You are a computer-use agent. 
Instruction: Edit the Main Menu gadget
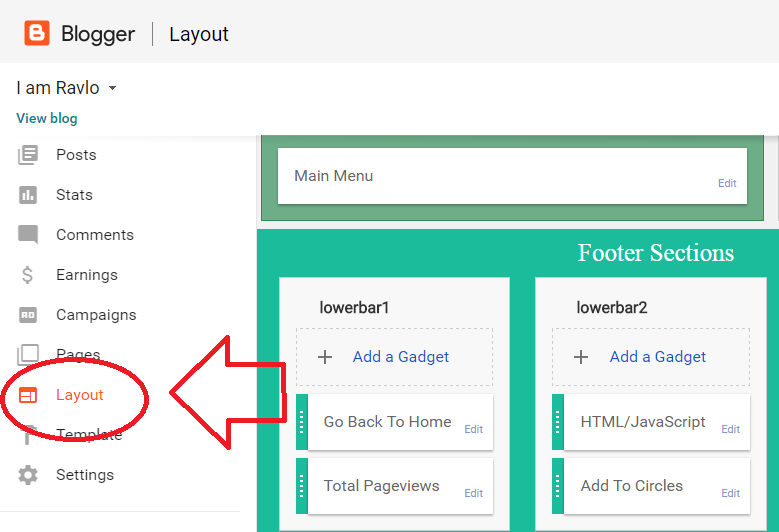tap(727, 183)
